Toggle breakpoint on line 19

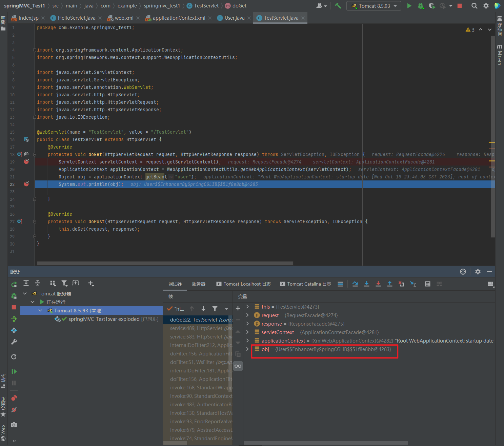tap(26, 162)
